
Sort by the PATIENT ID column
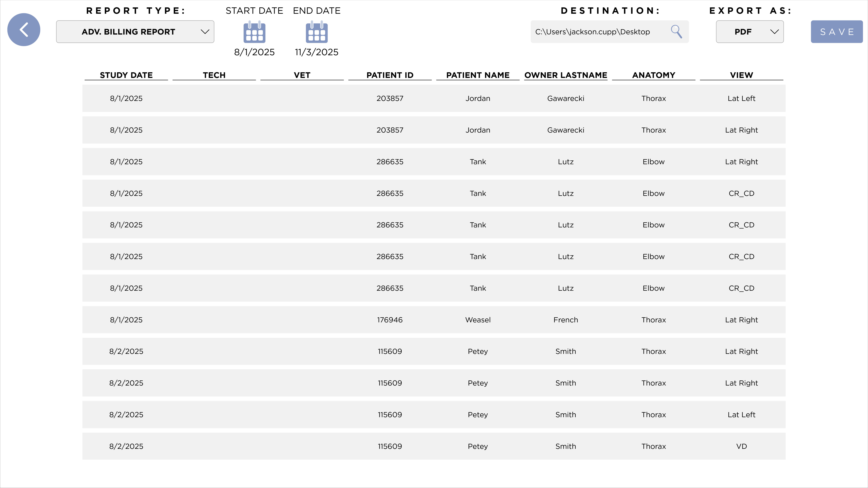coord(390,75)
